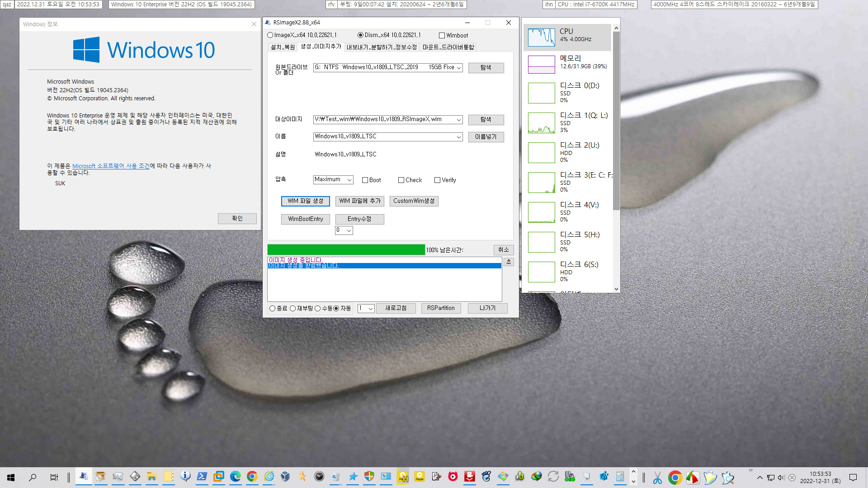This screenshot has width=868, height=488.
Task: Open the black clock taskbar icon
Action: point(319,477)
